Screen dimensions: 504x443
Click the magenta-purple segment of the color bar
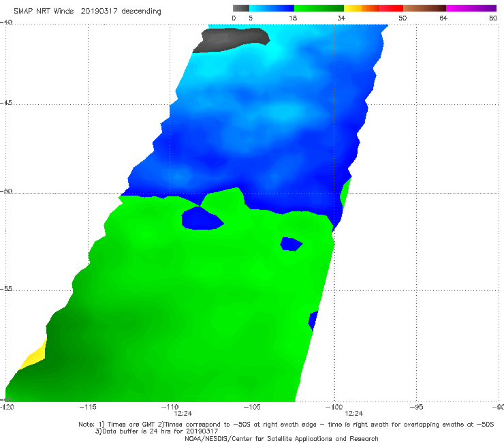pos(471,8)
